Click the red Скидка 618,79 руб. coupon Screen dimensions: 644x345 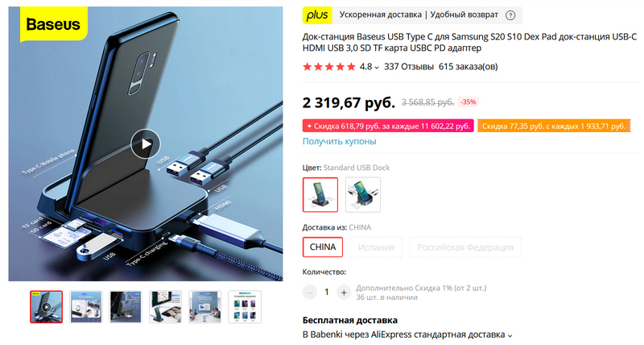388,127
